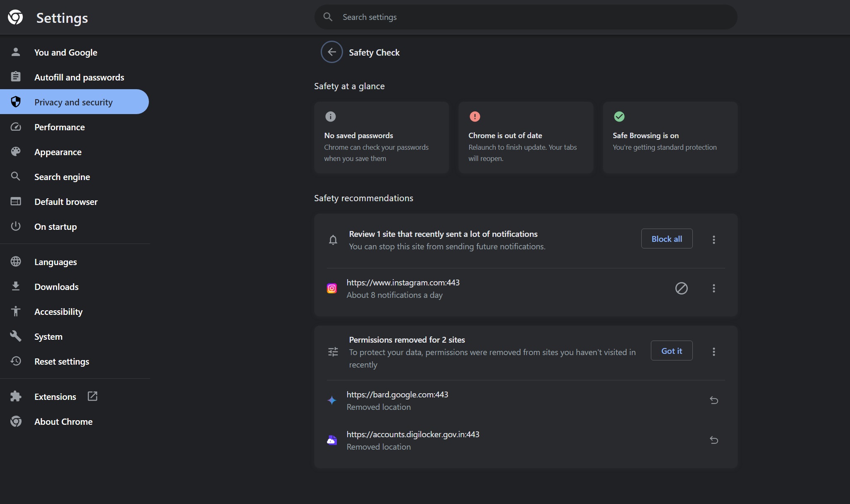Click the back arrow on Safety Check
The image size is (850, 504).
(x=331, y=52)
